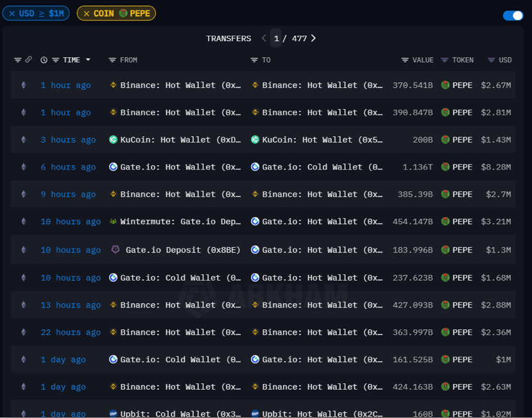The width and height of the screenshot is (532, 418).
Task: Click the clock icon beside TIME
Action: (44, 60)
